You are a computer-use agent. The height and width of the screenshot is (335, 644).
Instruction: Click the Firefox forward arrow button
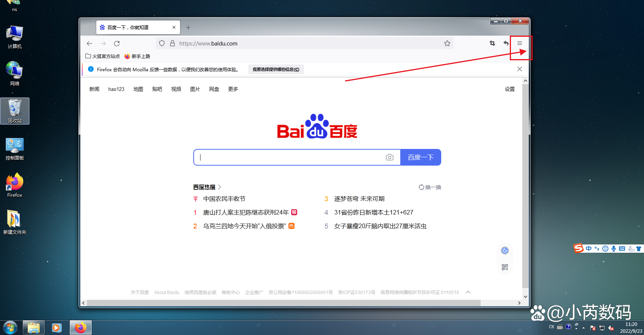(103, 44)
